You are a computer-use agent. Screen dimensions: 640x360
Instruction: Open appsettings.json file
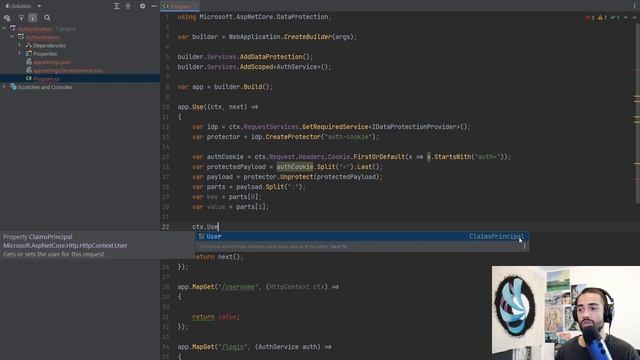pyautogui.click(x=52, y=62)
